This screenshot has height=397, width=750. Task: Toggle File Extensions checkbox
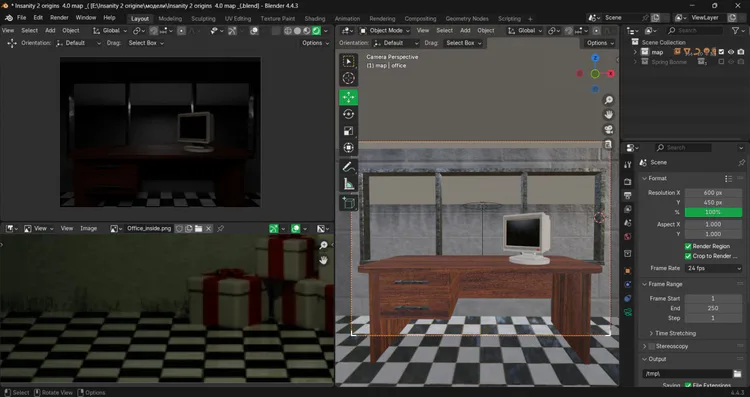(x=688, y=386)
